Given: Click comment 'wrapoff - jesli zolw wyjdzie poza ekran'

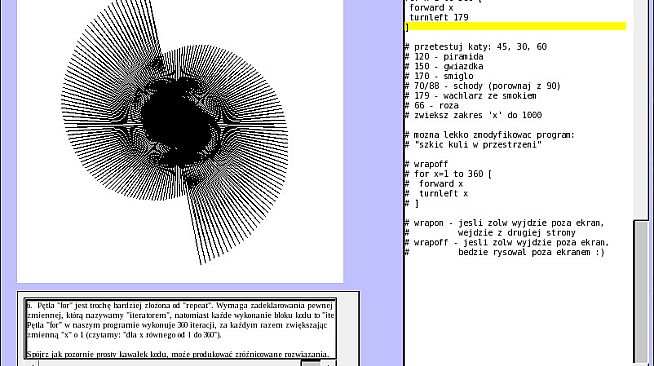Looking at the screenshot, I should (507, 243).
